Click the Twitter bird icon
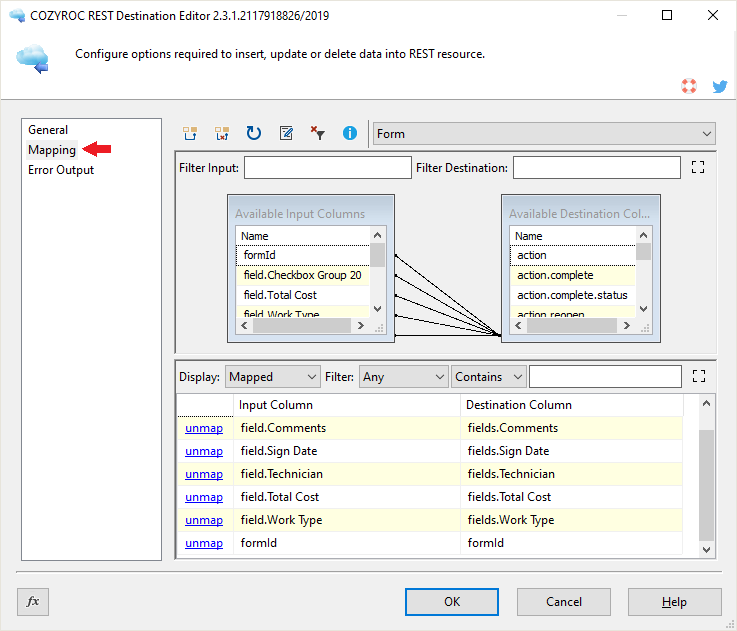The image size is (737, 631). (x=720, y=86)
